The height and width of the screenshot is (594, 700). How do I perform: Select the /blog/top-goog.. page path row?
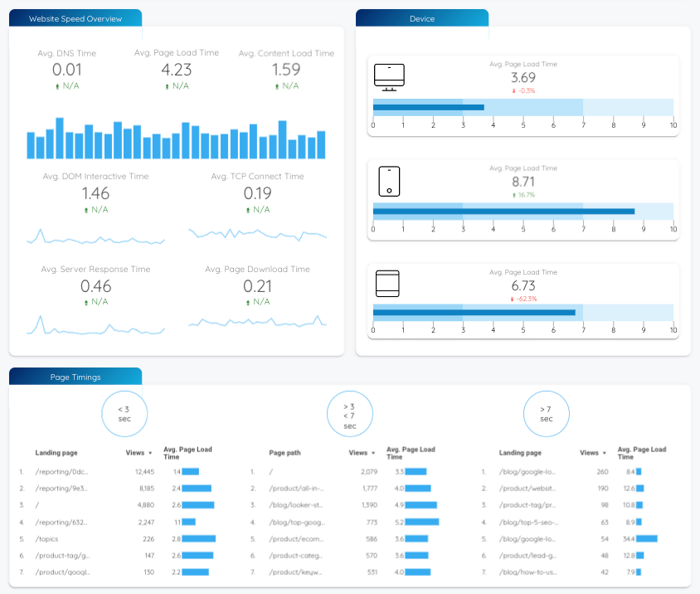pyautogui.click(x=346, y=522)
